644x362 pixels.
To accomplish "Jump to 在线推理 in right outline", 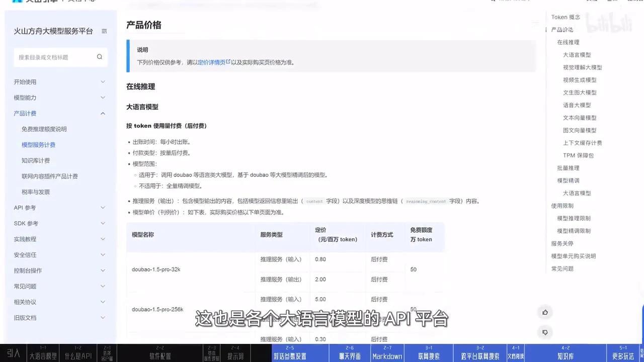I will coord(568,42).
